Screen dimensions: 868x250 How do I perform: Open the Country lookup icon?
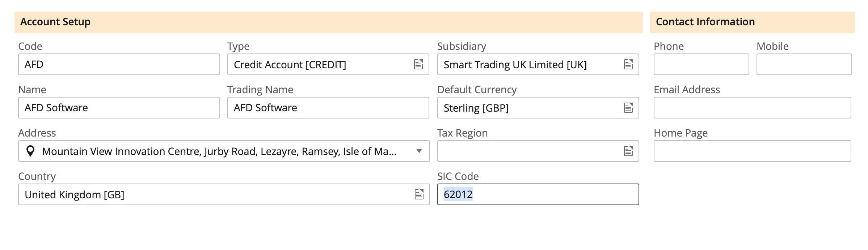tap(419, 194)
